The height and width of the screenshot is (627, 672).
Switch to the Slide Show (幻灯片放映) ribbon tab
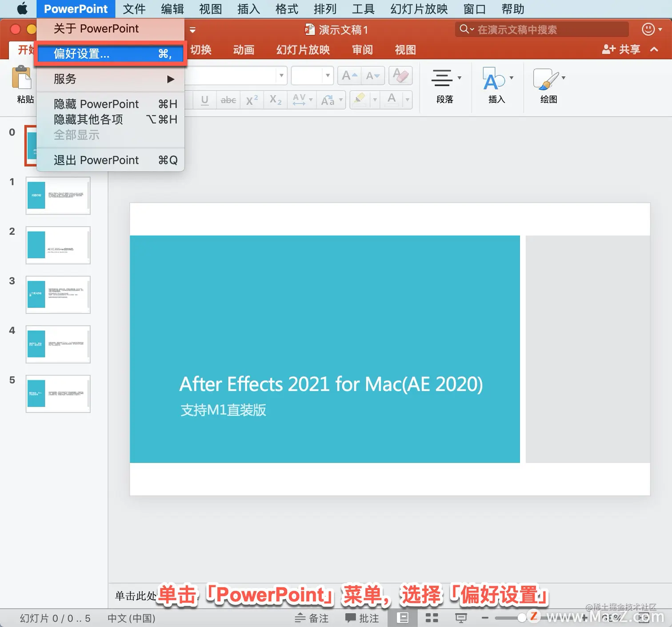(303, 50)
